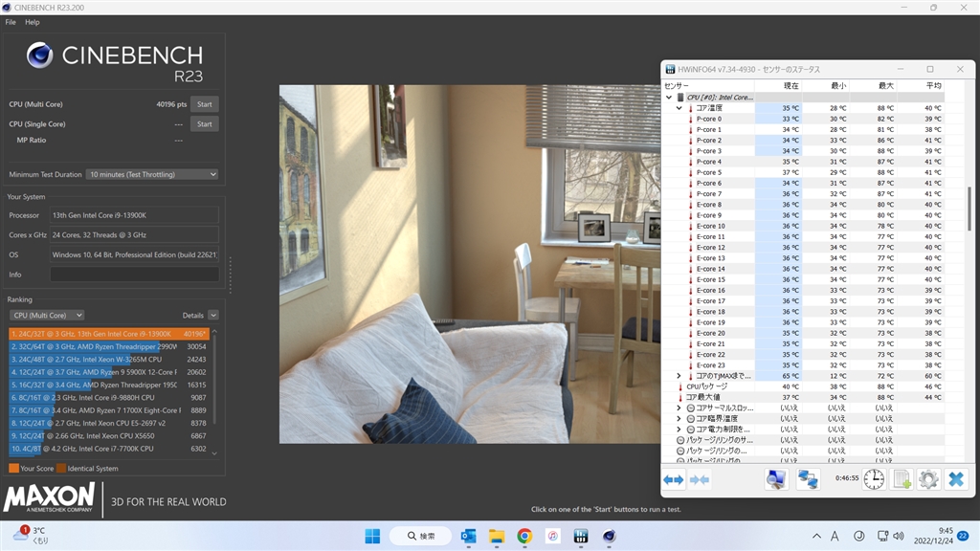Select the E-core 23 sensor row
The height and width of the screenshot is (551, 980).
pos(804,365)
